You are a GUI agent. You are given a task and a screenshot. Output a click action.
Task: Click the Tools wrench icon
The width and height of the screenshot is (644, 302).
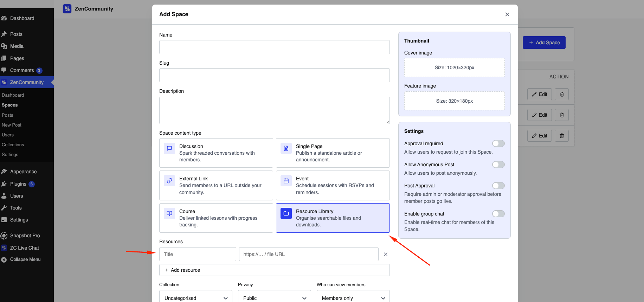click(x=4, y=208)
